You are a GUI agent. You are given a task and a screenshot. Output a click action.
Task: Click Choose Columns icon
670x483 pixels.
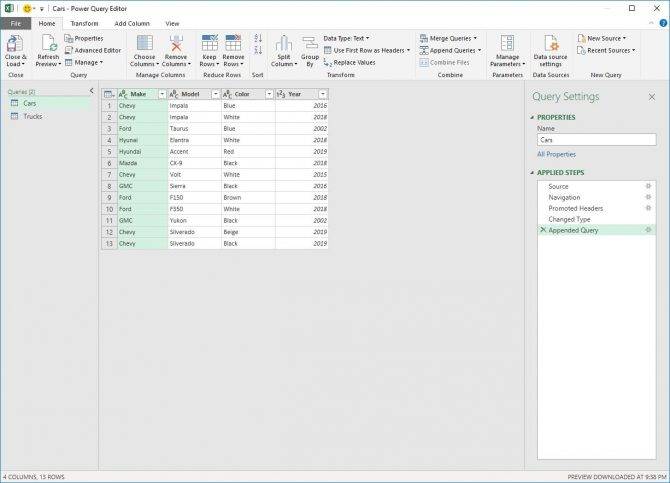pos(144,44)
